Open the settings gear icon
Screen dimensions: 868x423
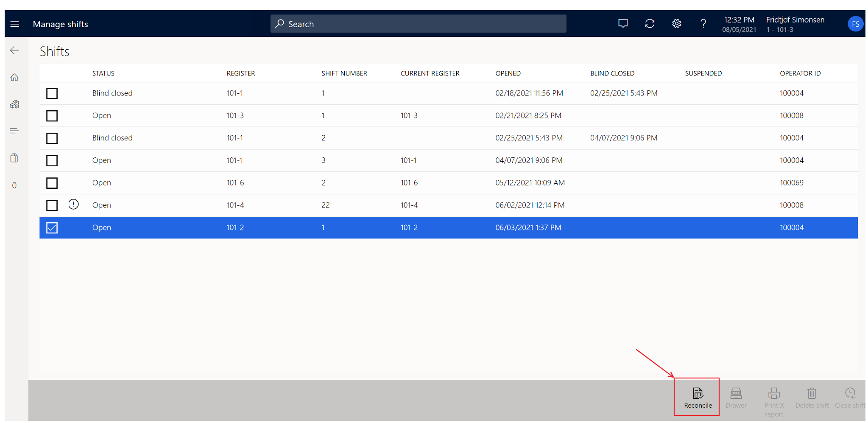click(x=676, y=24)
